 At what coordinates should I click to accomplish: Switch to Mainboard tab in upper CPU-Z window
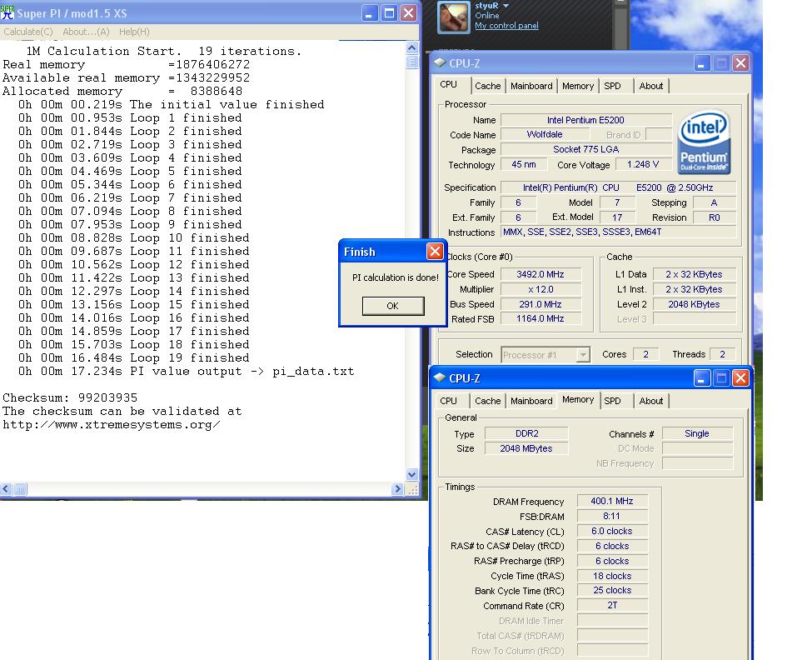531,86
